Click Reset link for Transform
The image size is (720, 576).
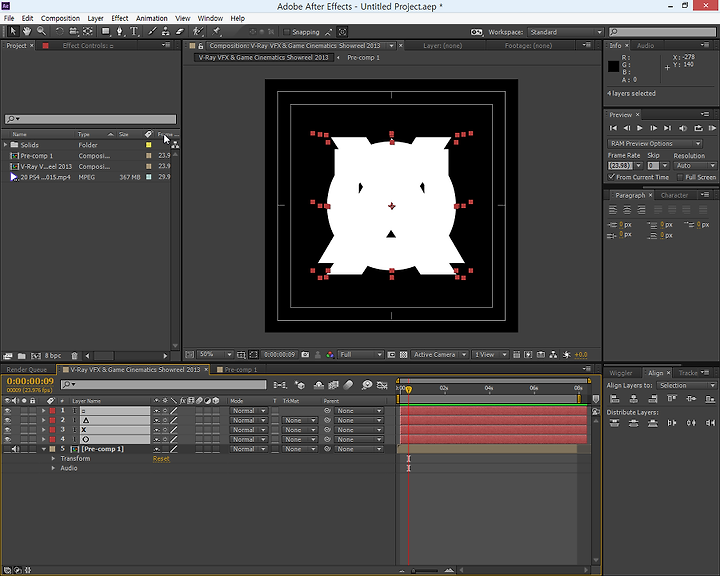tap(161, 459)
